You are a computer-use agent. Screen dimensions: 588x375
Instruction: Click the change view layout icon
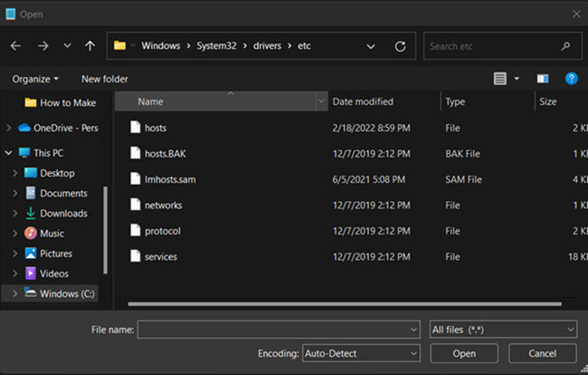coord(500,79)
